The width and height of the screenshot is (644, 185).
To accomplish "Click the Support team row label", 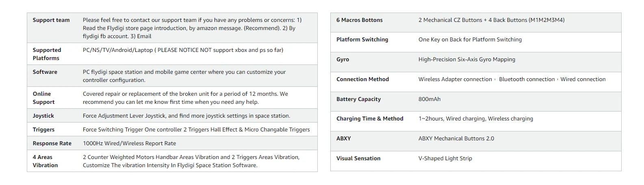I will [51, 20].
